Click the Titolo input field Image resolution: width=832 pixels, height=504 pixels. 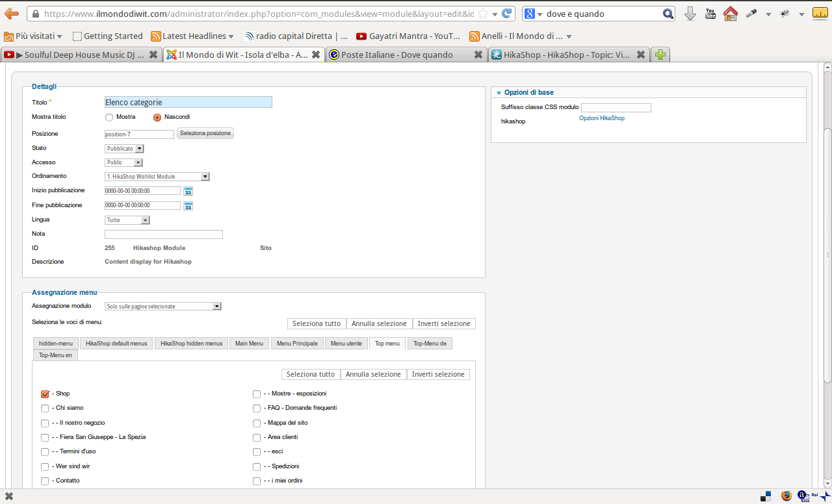188,102
